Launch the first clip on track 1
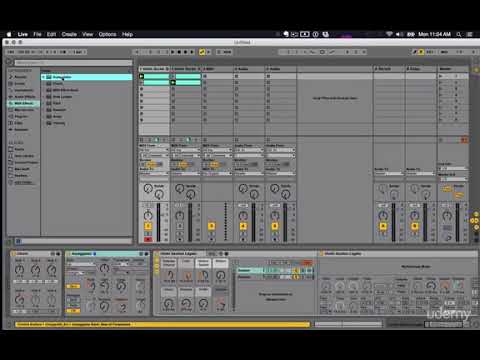Image resolution: width=480 pixels, height=360 pixels. pyautogui.click(x=142, y=76)
